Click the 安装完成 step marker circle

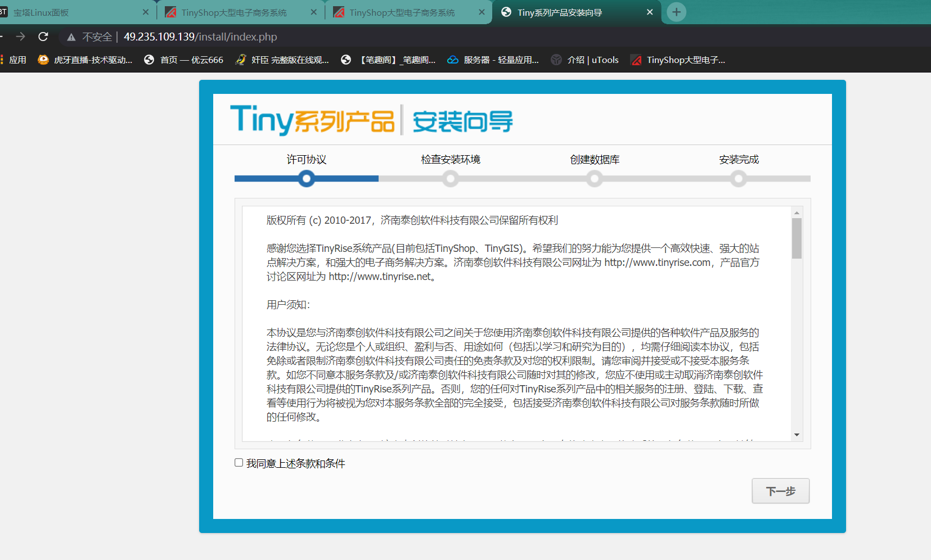[x=739, y=179]
